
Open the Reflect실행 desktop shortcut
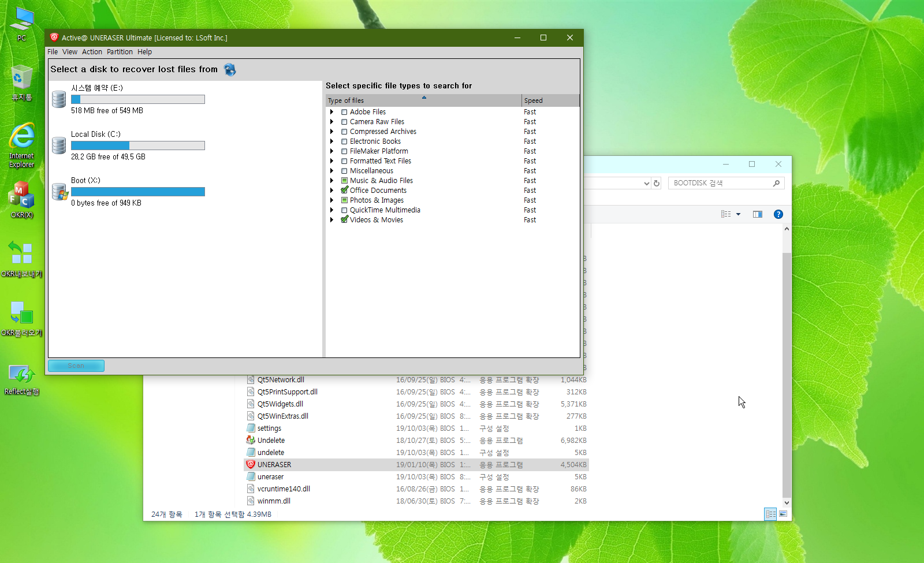(21, 374)
